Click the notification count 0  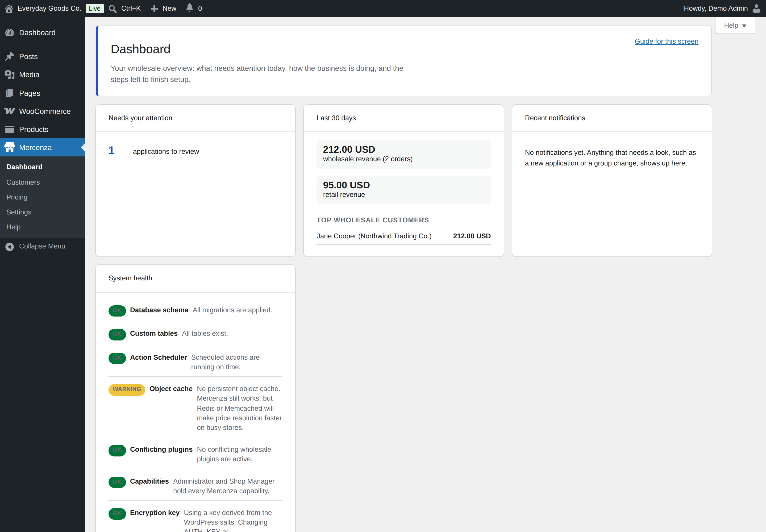click(x=200, y=8)
